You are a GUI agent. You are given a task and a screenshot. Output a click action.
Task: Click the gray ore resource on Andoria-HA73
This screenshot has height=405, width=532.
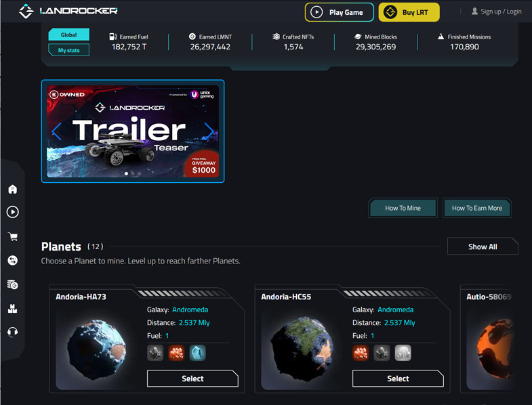click(x=155, y=353)
